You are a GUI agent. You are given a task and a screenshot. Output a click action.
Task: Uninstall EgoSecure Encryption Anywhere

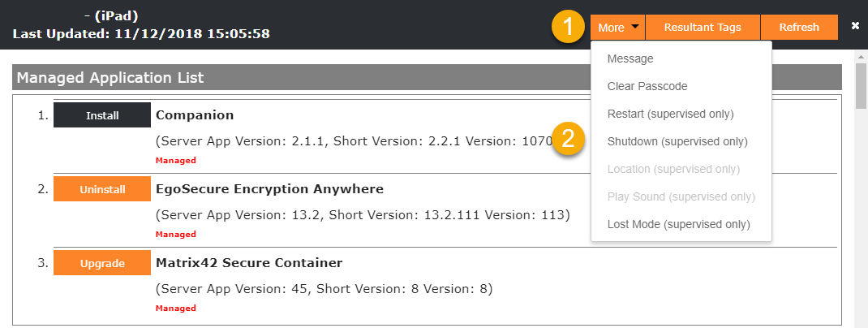(x=102, y=189)
